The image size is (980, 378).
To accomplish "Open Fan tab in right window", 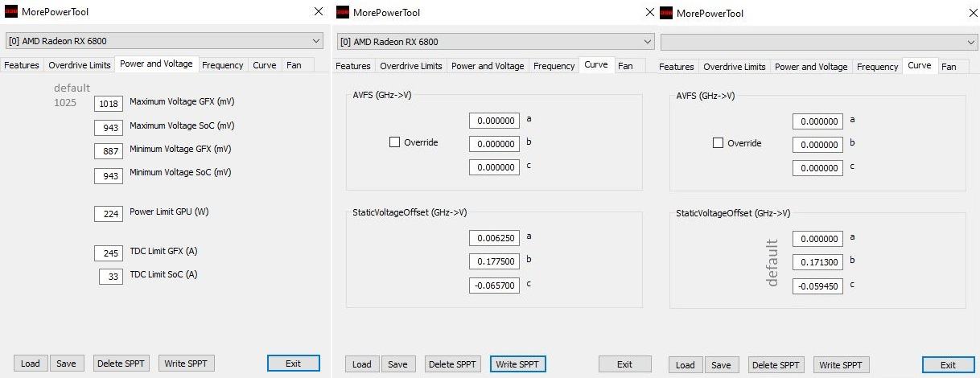I will click(x=949, y=67).
